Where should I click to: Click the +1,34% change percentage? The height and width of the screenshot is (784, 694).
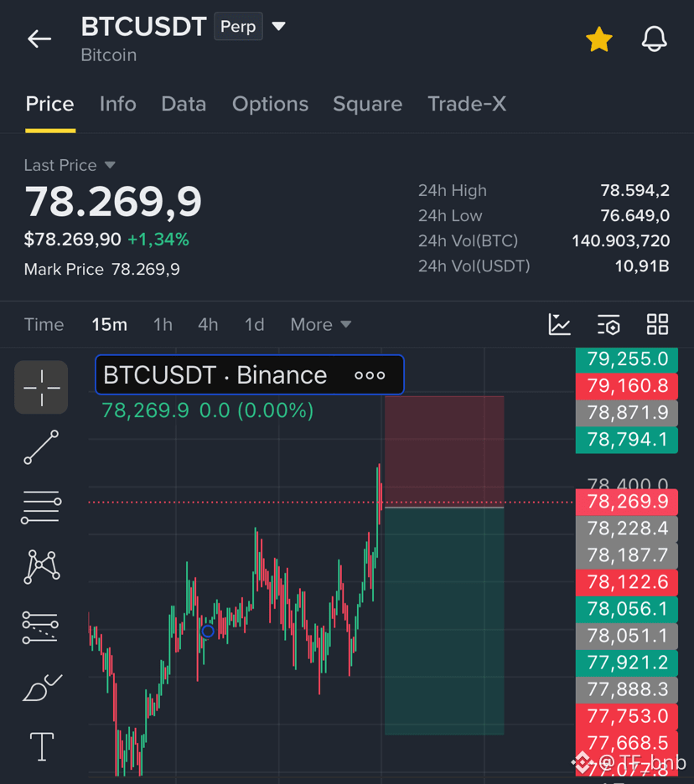(x=158, y=240)
